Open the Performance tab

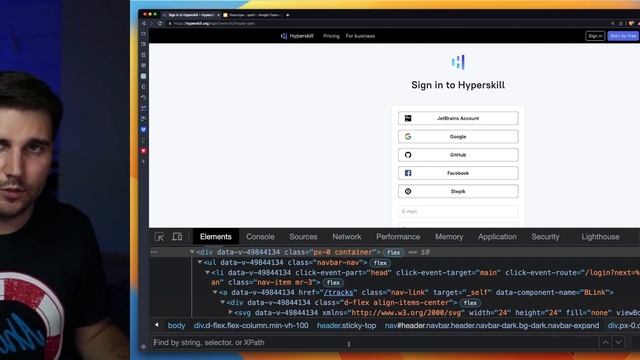coord(398,237)
